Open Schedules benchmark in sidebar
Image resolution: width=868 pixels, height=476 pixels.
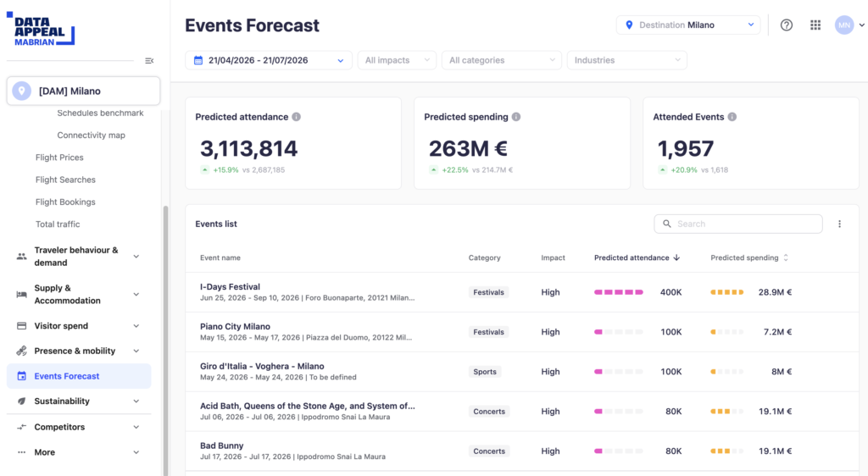100,113
